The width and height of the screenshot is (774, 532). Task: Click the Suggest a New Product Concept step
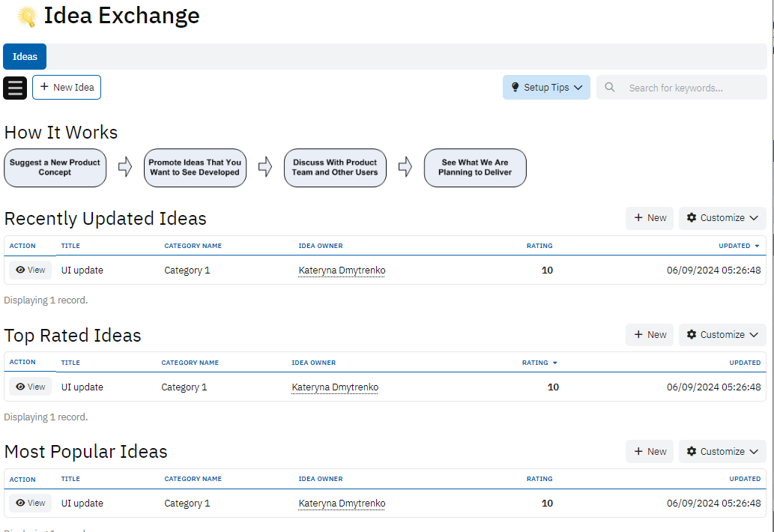click(55, 168)
